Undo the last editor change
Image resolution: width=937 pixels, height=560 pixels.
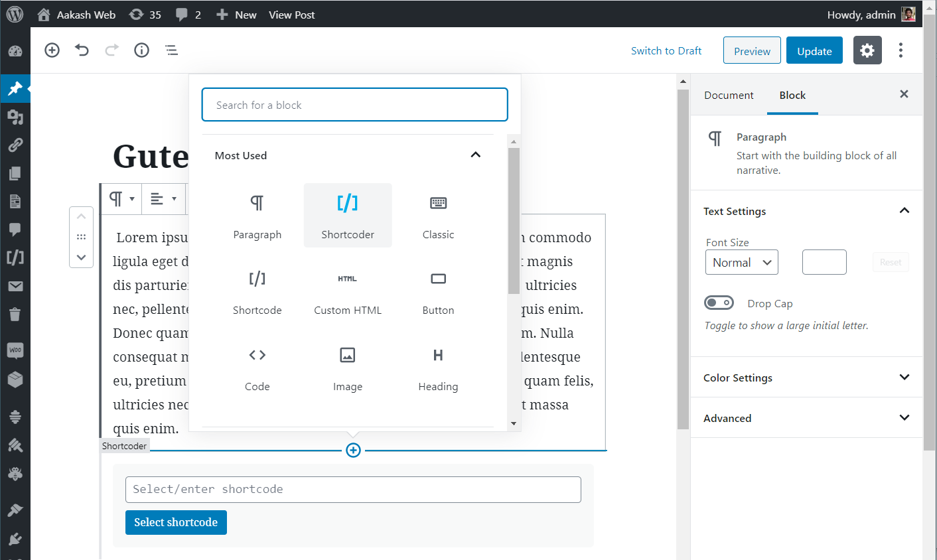(x=82, y=50)
